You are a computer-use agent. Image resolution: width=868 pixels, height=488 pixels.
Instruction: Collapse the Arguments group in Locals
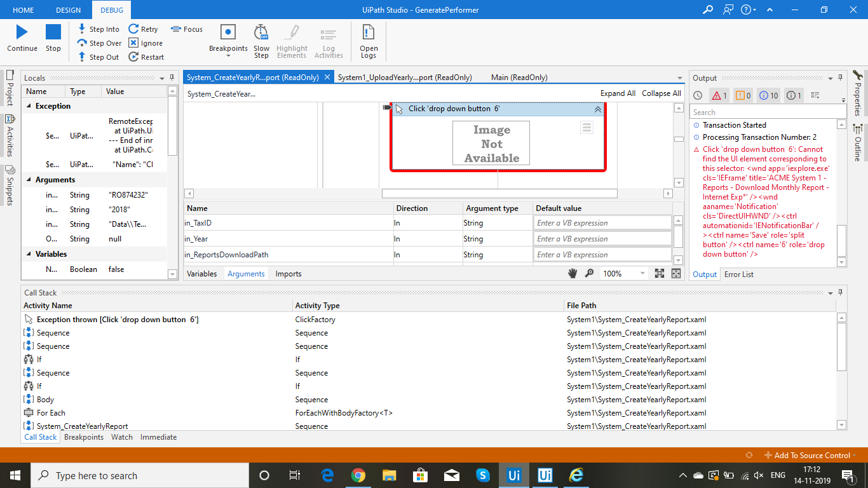point(29,180)
